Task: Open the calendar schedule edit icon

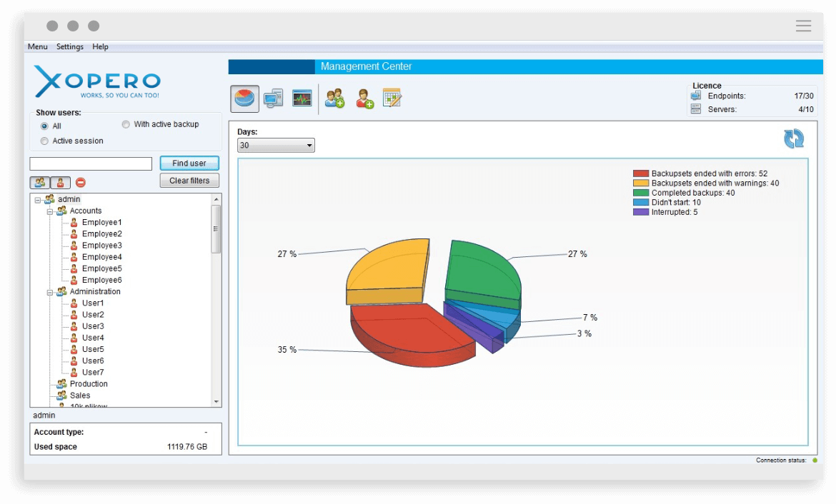Action: pyautogui.click(x=392, y=98)
